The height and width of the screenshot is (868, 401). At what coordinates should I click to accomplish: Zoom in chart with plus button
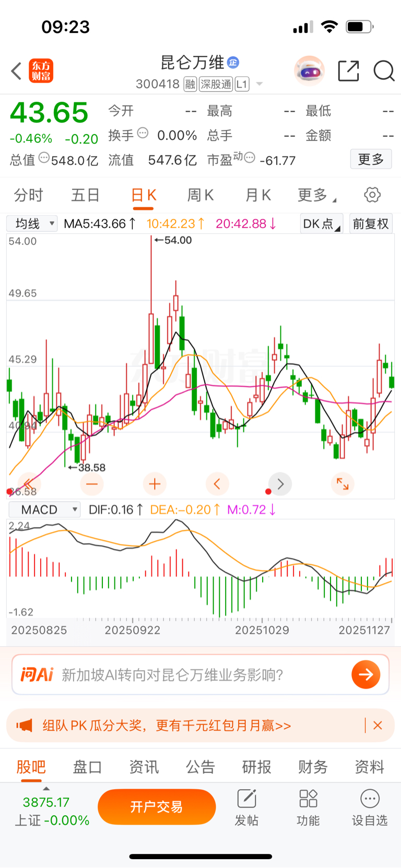155,484
